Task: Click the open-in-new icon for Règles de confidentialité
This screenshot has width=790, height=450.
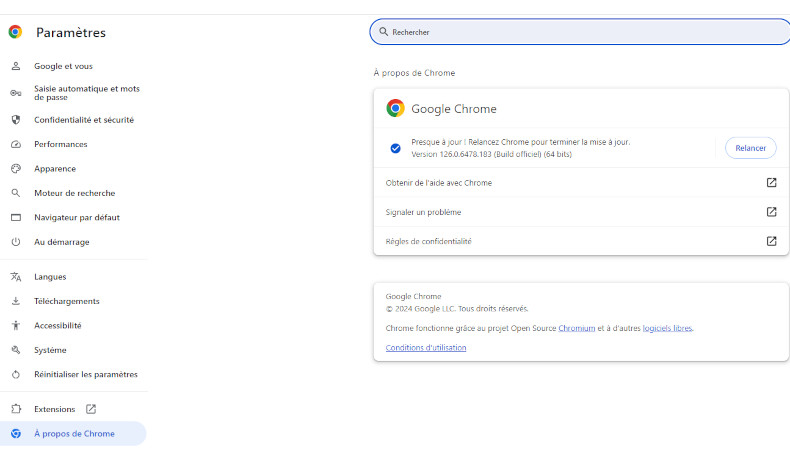Action: point(771,241)
